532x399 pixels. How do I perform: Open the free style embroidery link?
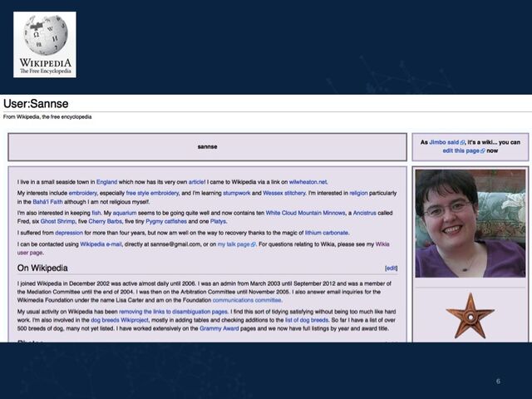pos(152,193)
